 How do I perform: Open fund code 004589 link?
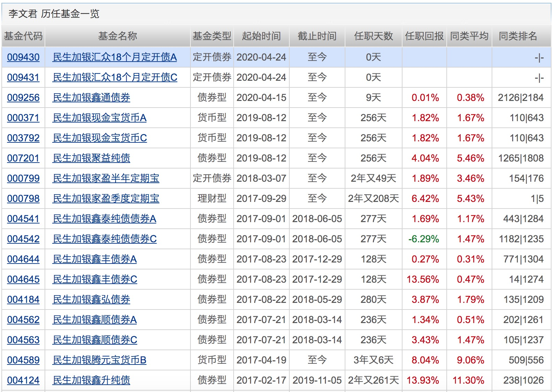point(23,360)
